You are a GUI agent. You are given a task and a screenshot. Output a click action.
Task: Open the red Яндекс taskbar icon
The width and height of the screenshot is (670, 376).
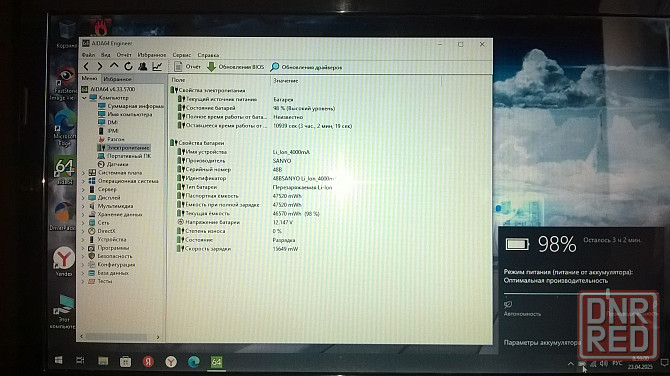point(148,362)
